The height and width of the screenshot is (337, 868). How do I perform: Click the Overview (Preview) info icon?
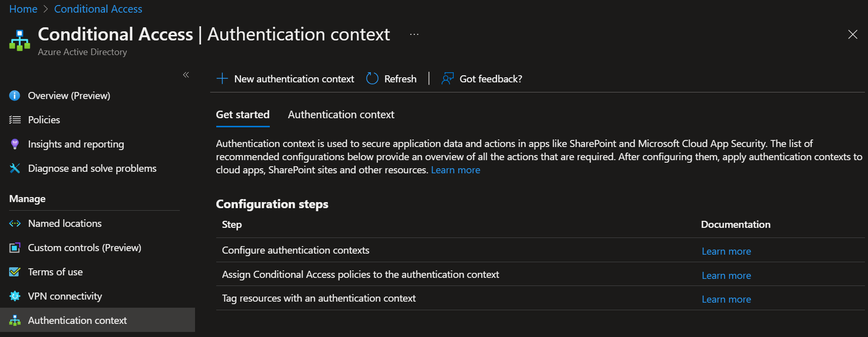15,95
